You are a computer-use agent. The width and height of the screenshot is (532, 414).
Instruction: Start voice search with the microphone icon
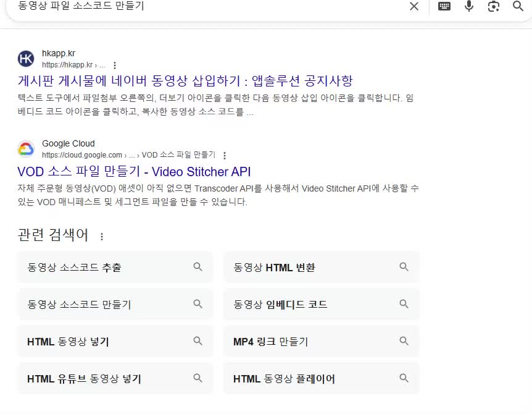pos(469,6)
